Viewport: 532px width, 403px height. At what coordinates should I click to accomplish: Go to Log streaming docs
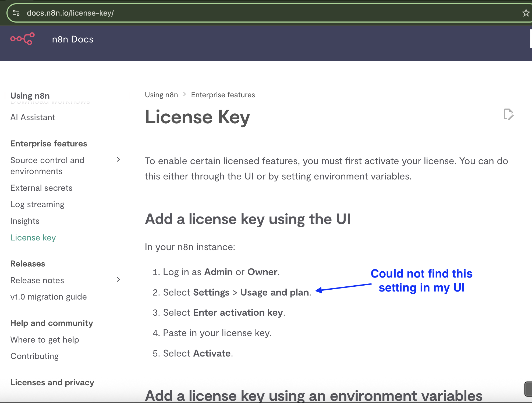click(37, 204)
